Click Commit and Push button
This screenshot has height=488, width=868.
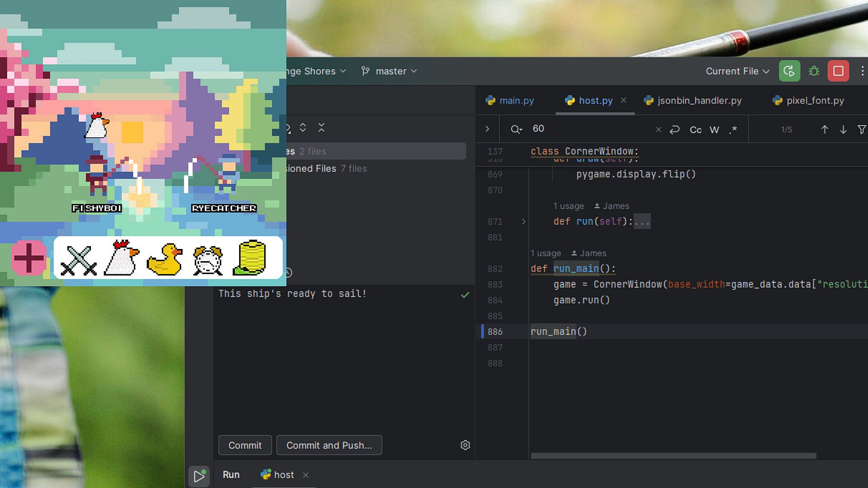329,445
